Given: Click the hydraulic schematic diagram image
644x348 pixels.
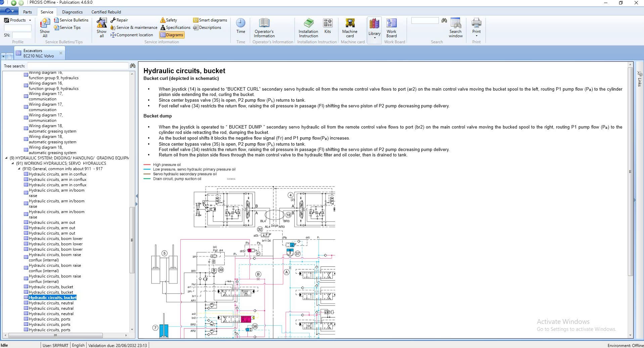Looking at the screenshot, I should 239,262.
